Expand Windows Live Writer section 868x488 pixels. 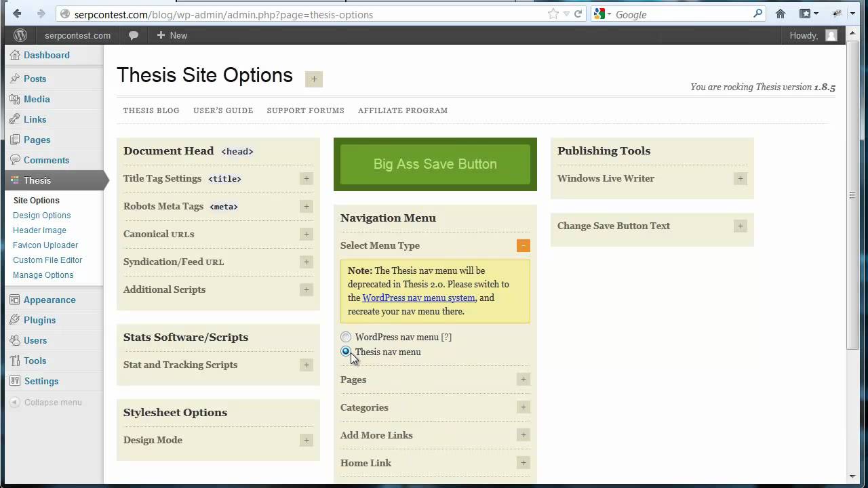(x=741, y=179)
